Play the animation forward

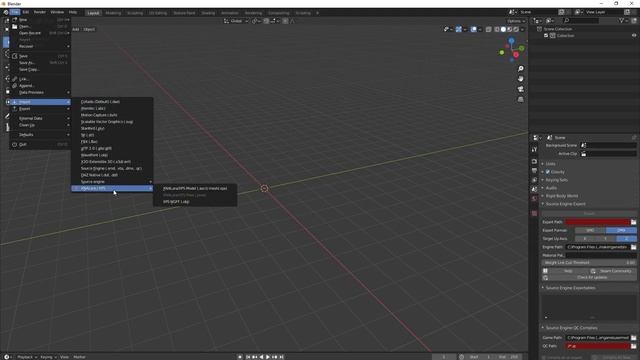(x=268, y=357)
